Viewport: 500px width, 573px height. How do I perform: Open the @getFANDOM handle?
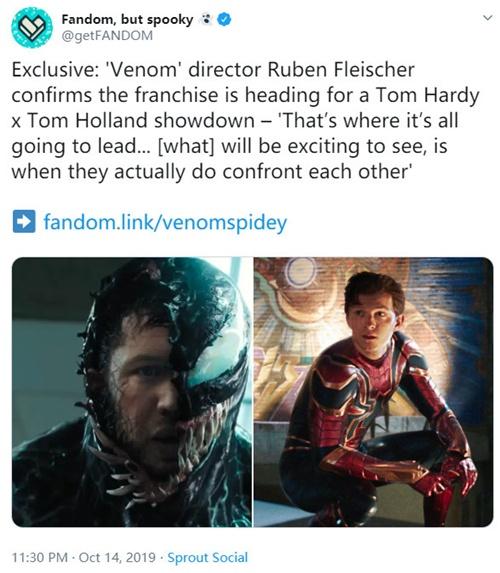click(x=107, y=36)
